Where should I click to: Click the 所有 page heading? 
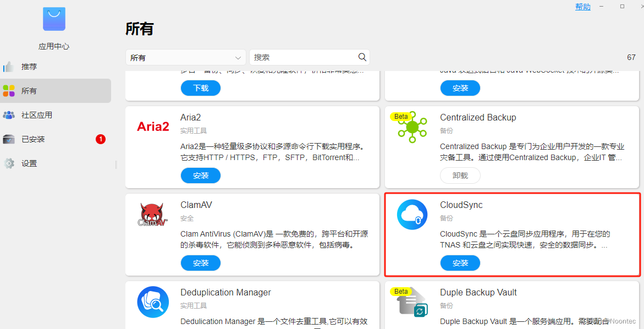(x=140, y=29)
